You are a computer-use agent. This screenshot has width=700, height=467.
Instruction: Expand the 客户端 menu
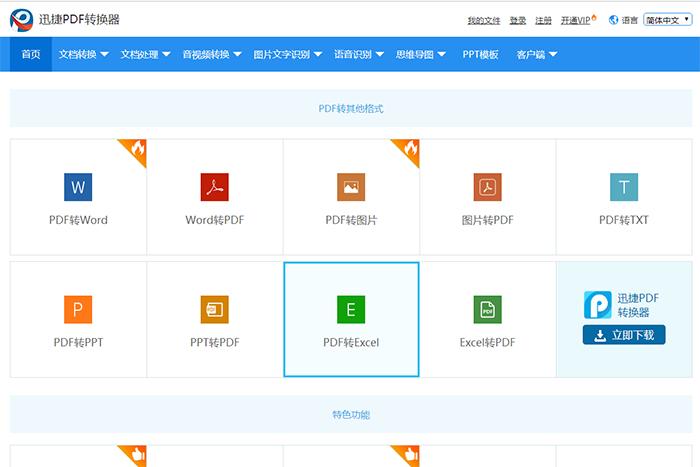(537, 54)
